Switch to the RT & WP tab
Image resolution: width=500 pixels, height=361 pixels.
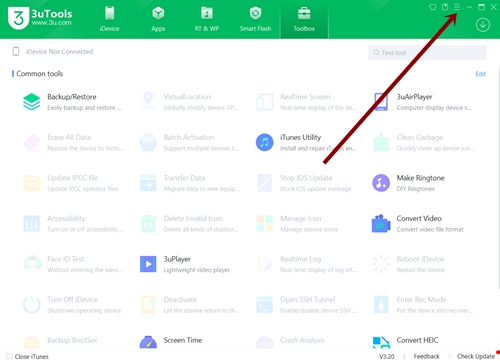[207, 19]
